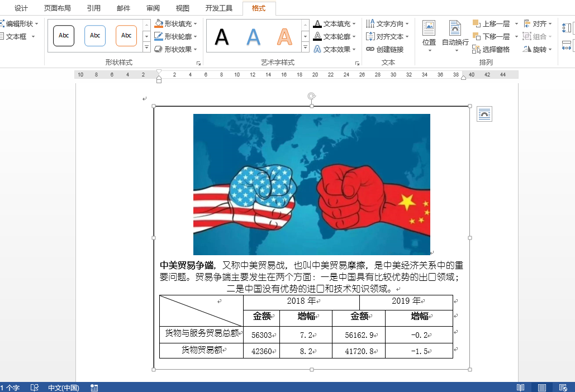
Task: Open the 形状效果 shape effects menu
Action: (175, 49)
